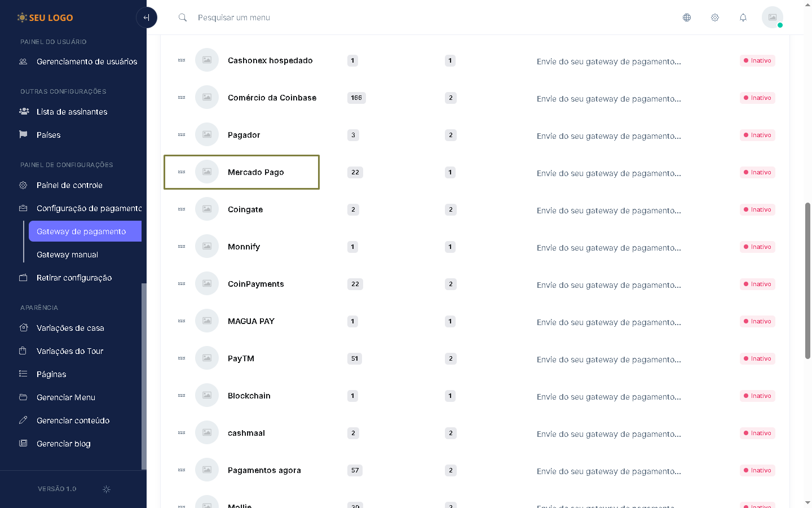Open the settings gear in the top bar
The height and width of the screenshot is (508, 812).
pos(715,17)
